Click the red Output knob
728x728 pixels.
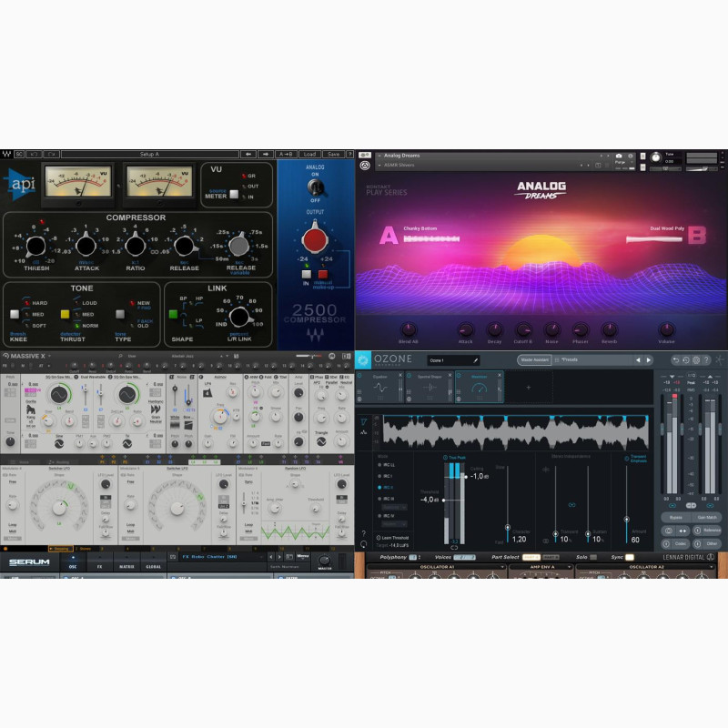pyautogui.click(x=315, y=239)
